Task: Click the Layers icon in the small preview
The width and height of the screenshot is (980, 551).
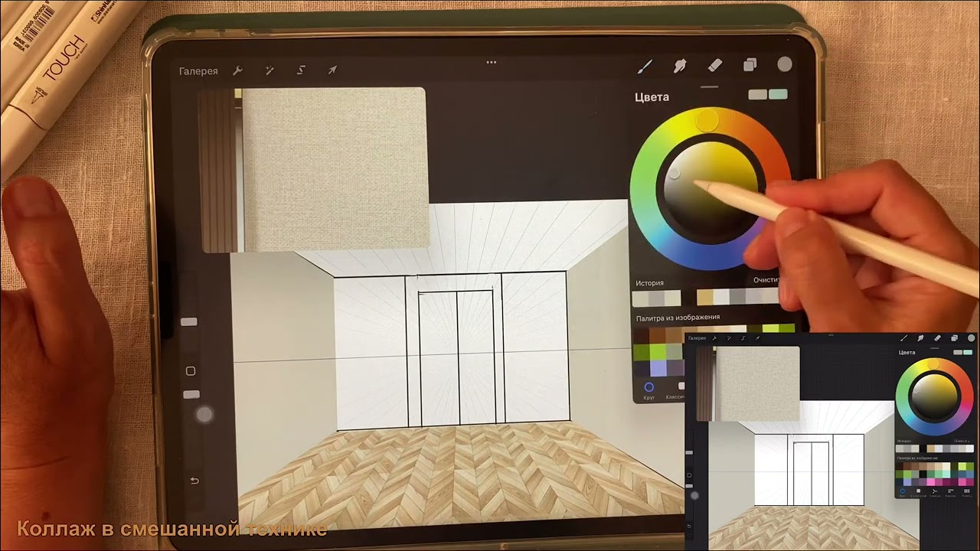Action: [954, 338]
